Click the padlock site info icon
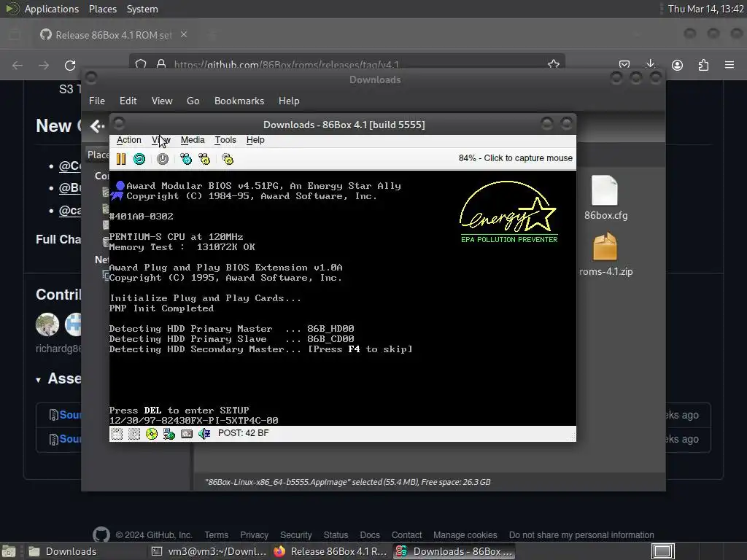747x560 pixels. (x=161, y=64)
